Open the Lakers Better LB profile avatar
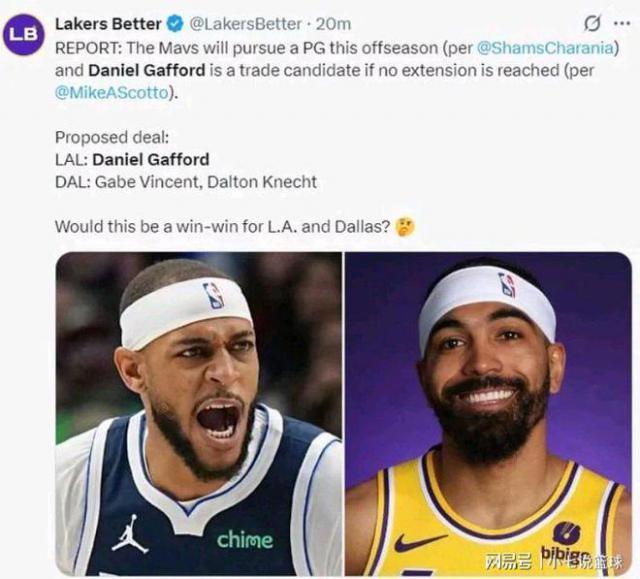Viewport: 640px width, 579px height. (25, 33)
